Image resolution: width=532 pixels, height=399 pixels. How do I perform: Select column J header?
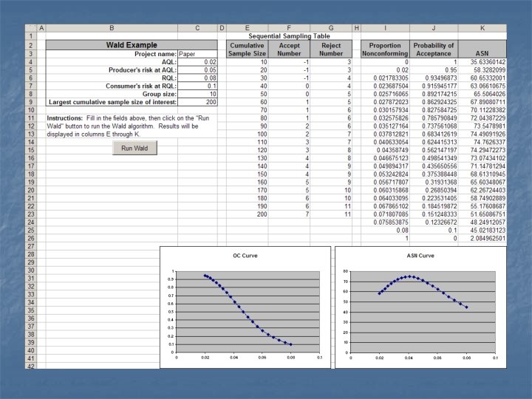pos(434,28)
